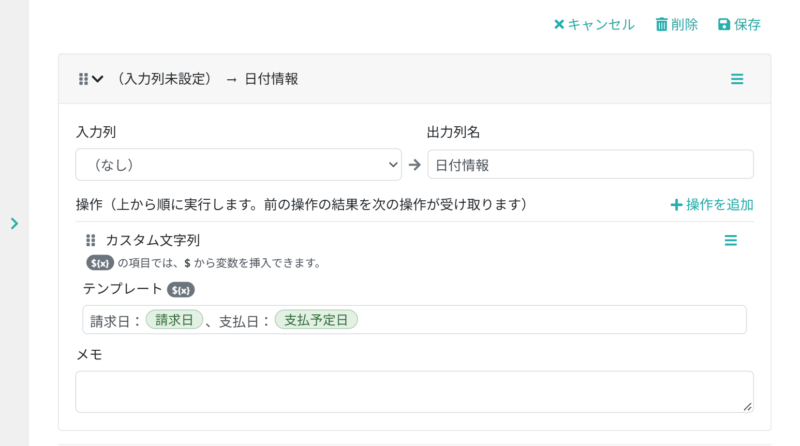Click the ${x} badge in the hint text

(x=99, y=263)
